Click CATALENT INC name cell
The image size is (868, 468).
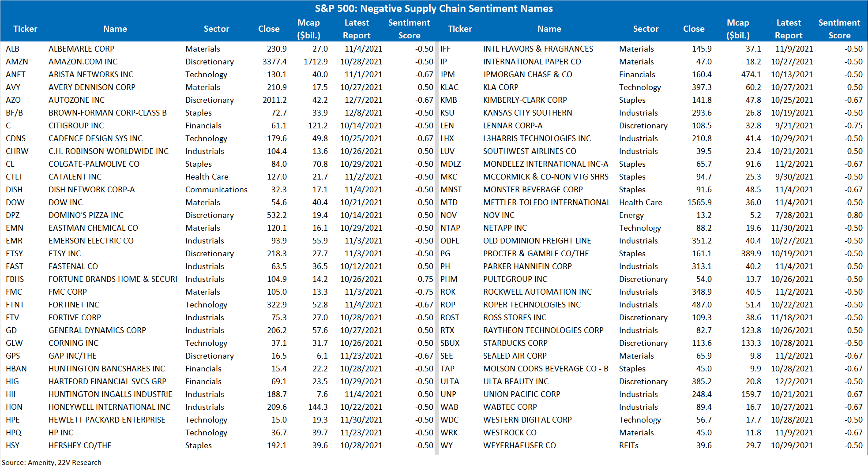click(75, 177)
